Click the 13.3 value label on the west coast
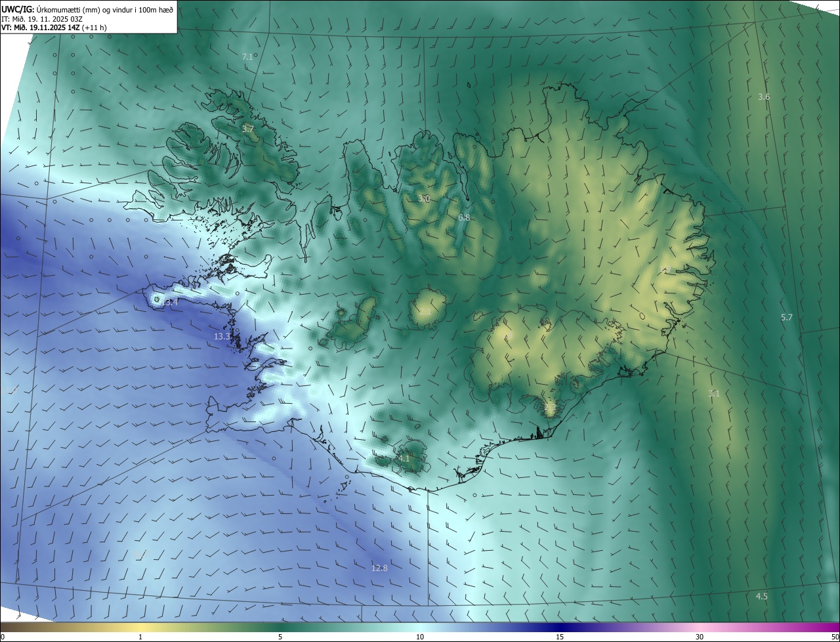Screen dimensions: 840x642 click(222, 337)
